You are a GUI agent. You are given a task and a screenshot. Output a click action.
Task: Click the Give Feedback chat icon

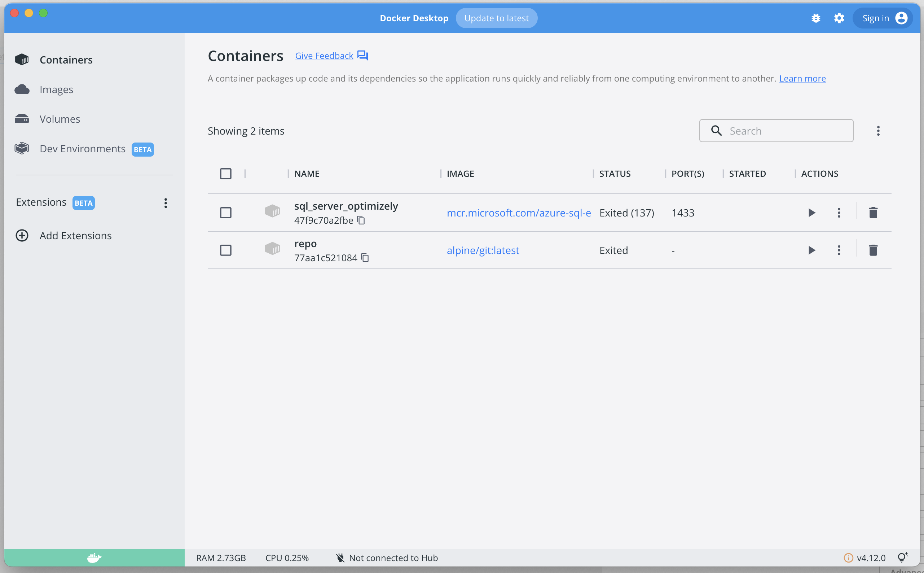[x=362, y=55]
